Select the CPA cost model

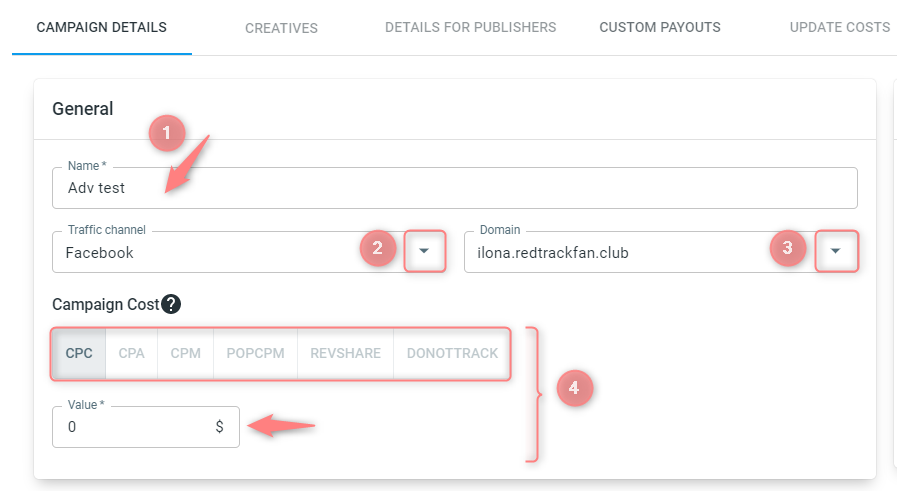(x=132, y=354)
